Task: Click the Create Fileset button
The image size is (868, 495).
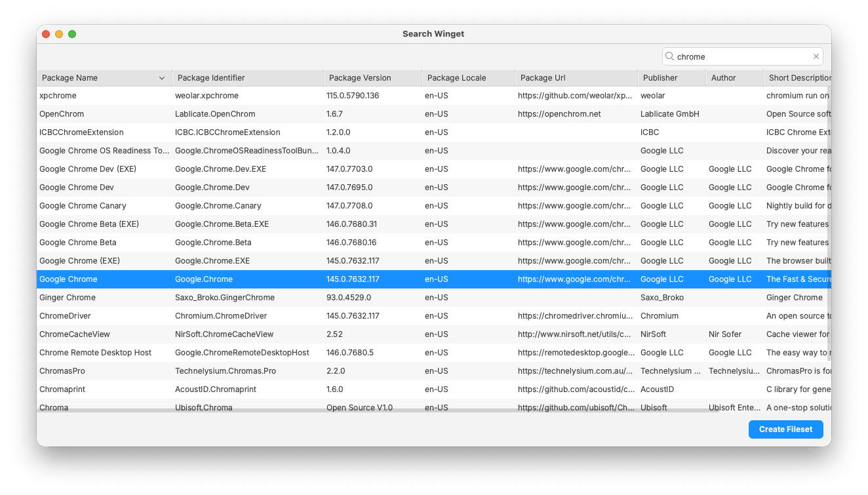Action: point(785,429)
